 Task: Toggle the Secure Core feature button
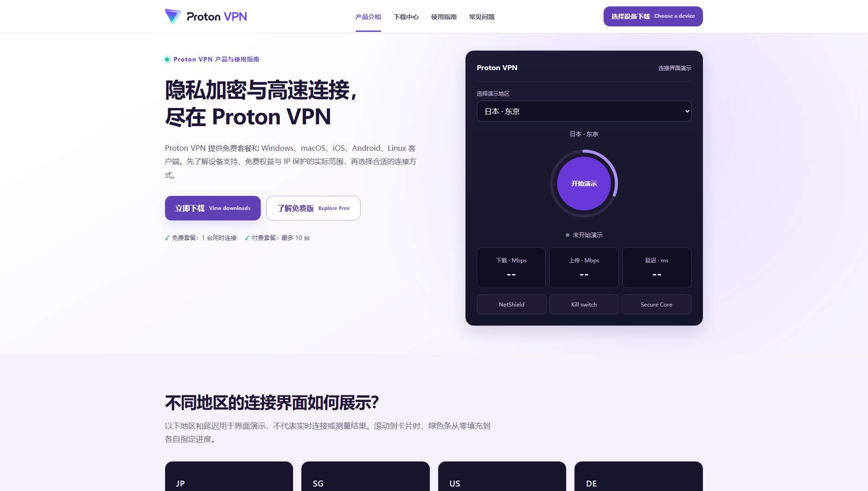coord(656,304)
